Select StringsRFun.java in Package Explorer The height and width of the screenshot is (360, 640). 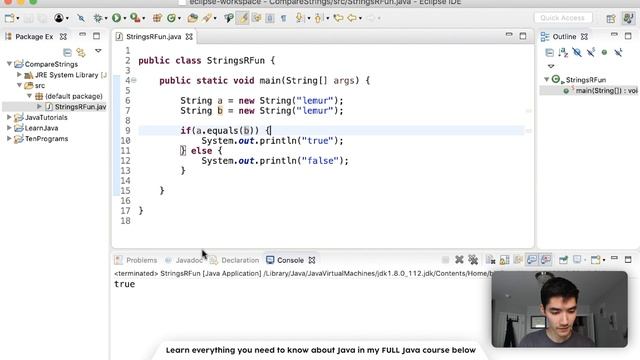80,107
